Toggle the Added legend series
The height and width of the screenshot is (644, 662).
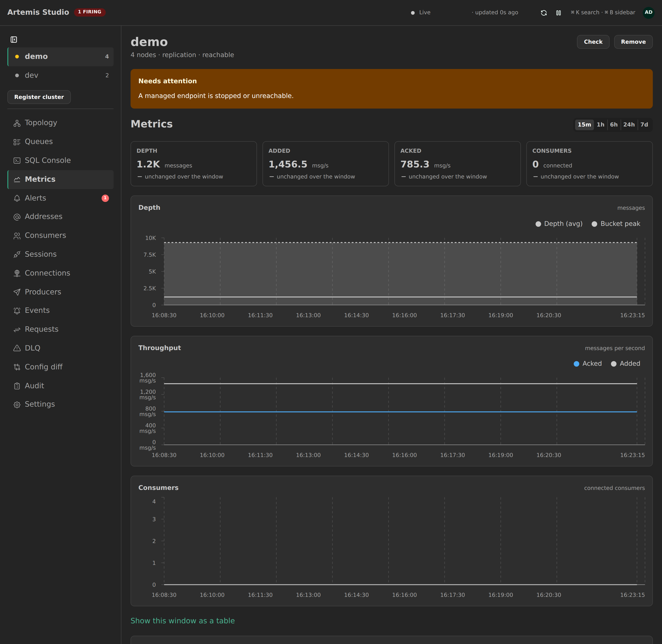coord(625,364)
